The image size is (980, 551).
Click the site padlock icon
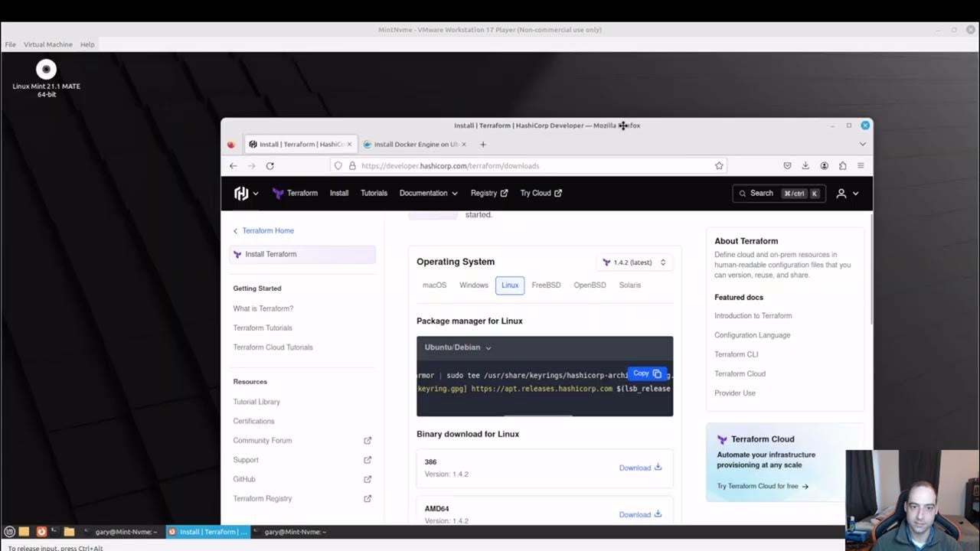coord(352,165)
